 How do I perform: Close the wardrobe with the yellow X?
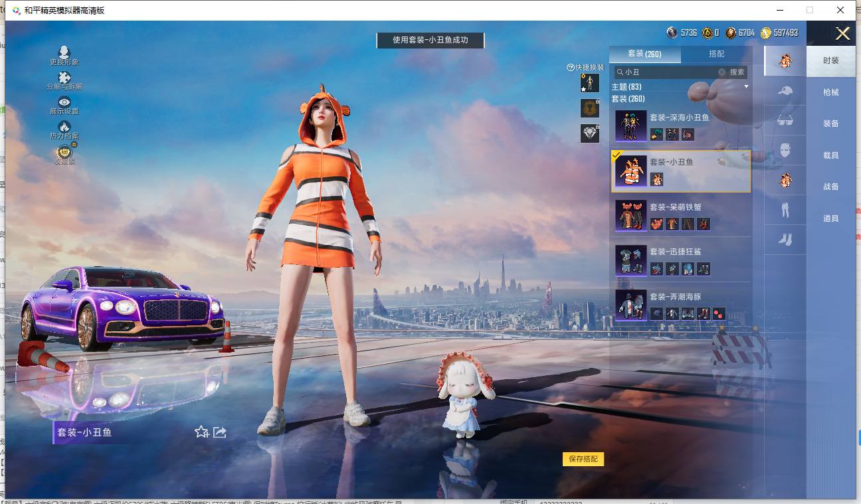(843, 34)
